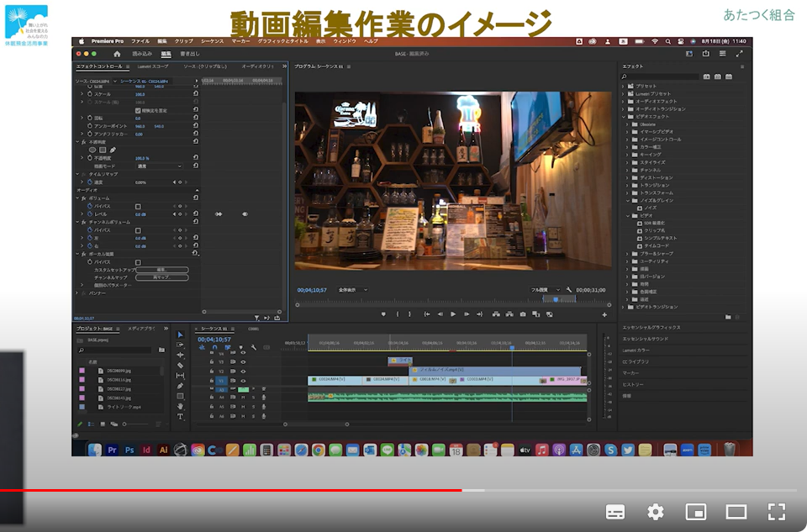Viewport: 807px width, 532px height.
Task: Expand the Presets folder in Effects panel
Action: [x=623, y=87]
